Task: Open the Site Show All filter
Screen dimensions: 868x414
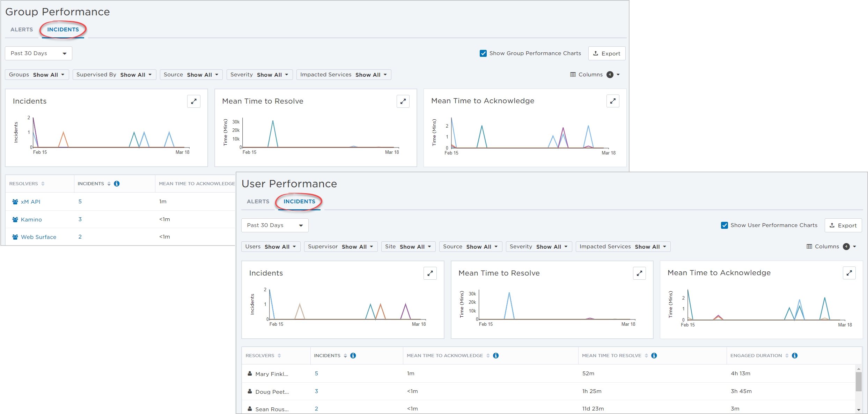Action: [x=408, y=247]
